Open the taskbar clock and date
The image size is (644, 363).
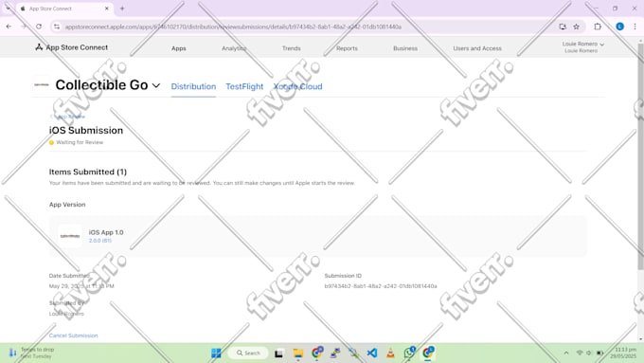tap(623, 353)
